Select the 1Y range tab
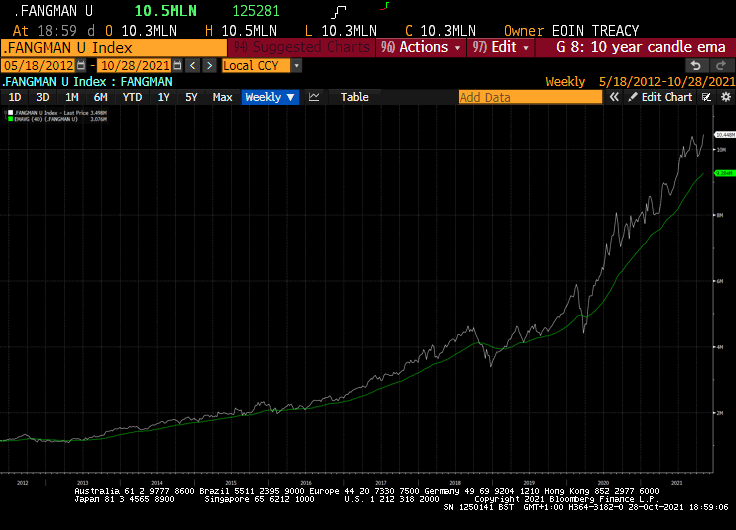 coord(163,97)
